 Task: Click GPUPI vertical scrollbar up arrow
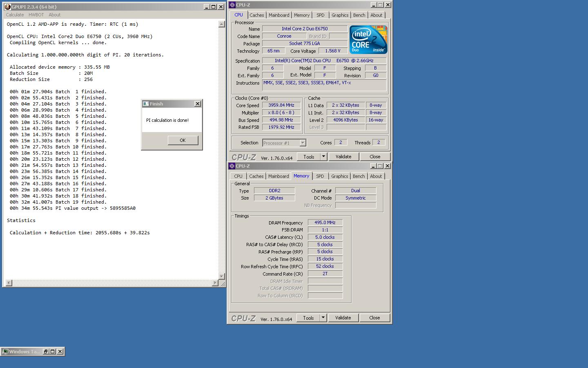click(x=222, y=24)
